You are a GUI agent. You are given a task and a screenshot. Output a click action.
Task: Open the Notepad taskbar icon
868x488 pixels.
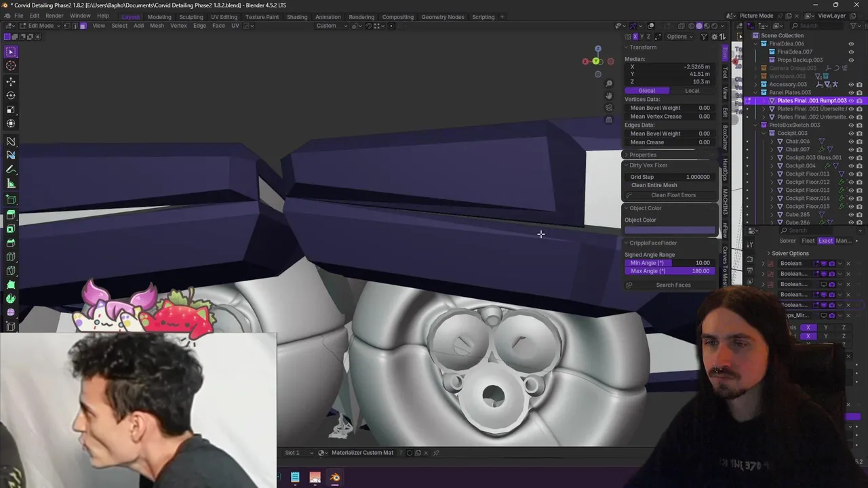295,478
